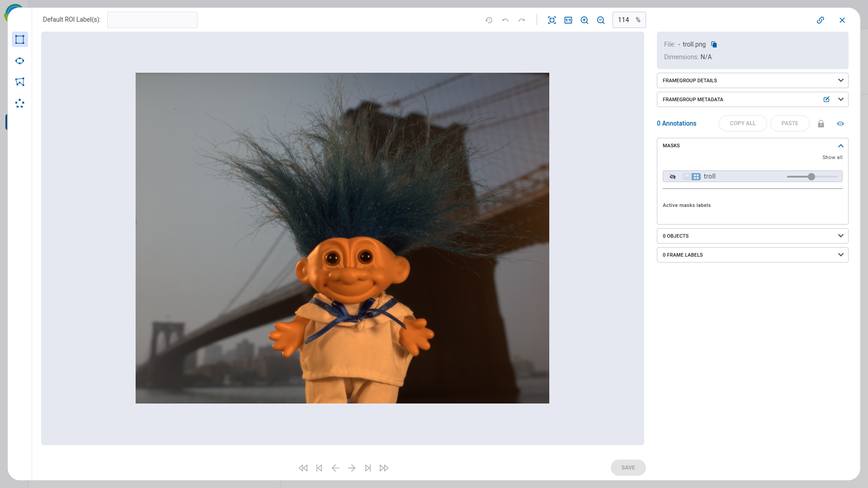Switch the troll mask display mode toggle
This screenshot has height=488, width=868.
[x=692, y=177]
